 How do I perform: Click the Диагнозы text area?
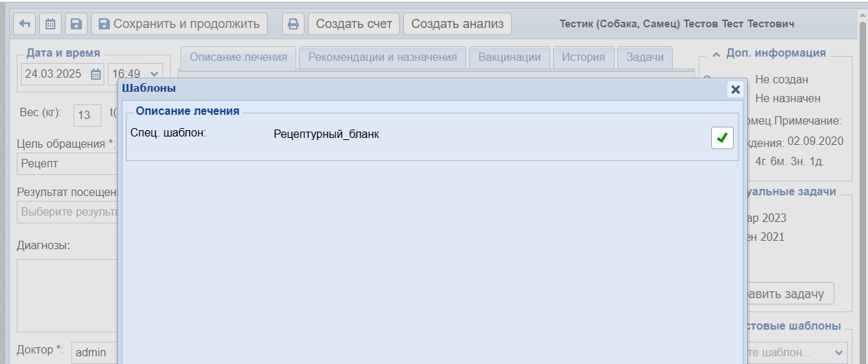pyautogui.click(x=66, y=295)
